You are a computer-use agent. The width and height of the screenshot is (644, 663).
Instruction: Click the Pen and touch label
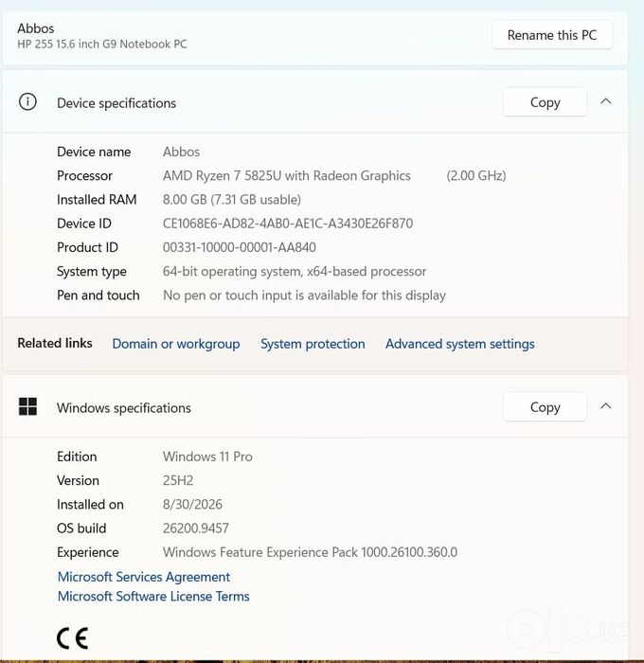98,296
